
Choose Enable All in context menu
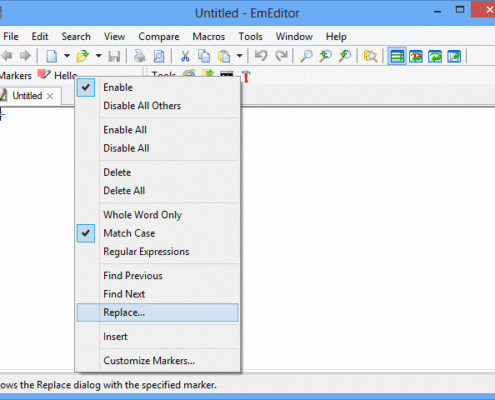tap(157, 130)
